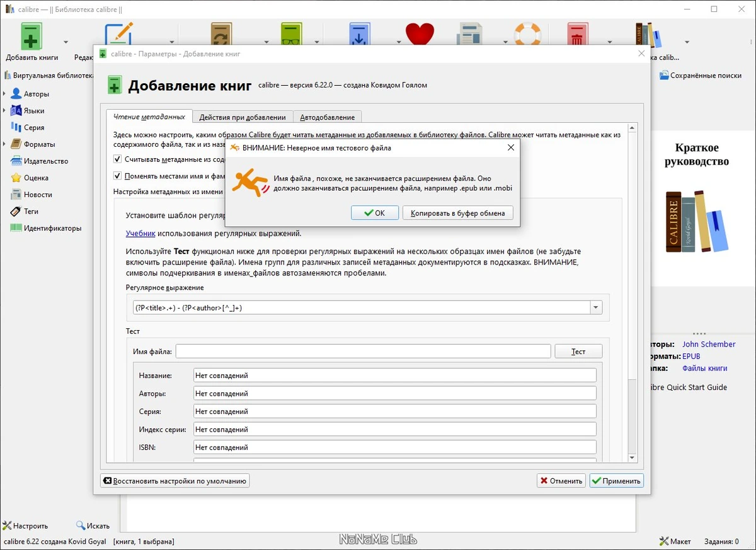Click the Языки languages icon
This screenshot has height=550, width=756.
(x=16, y=111)
